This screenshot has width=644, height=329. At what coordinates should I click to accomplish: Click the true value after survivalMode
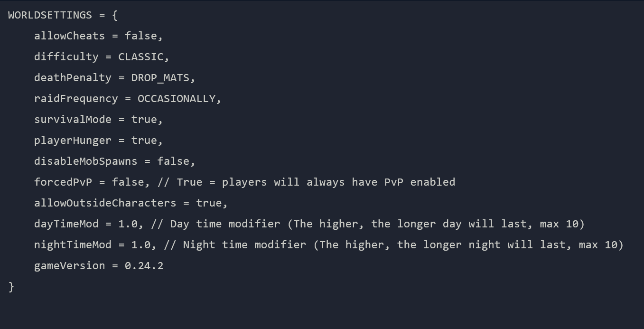tap(144, 120)
